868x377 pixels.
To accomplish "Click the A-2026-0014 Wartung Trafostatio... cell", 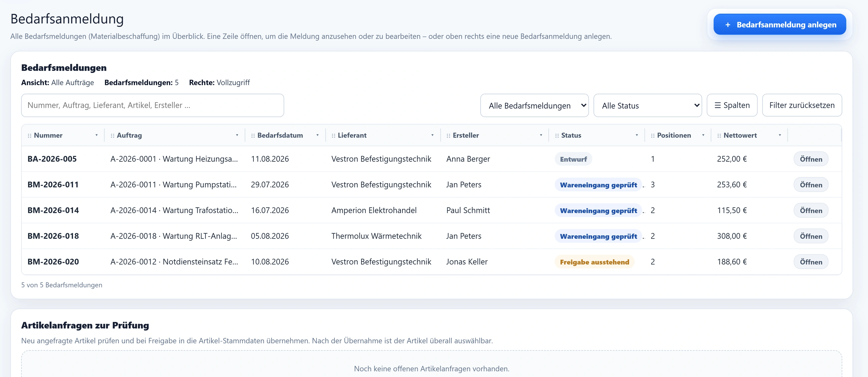I will click(x=174, y=210).
